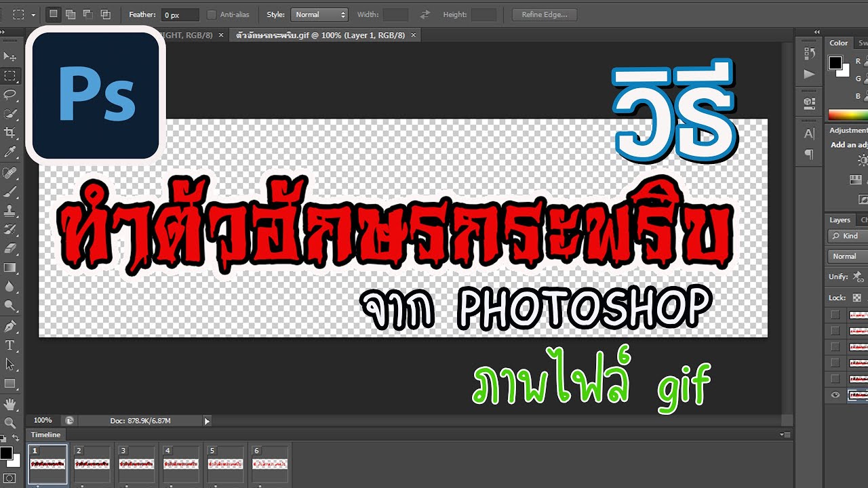Screen dimensions: 868x488
Task: Choose Add to Selection mode
Action: pos(71,14)
